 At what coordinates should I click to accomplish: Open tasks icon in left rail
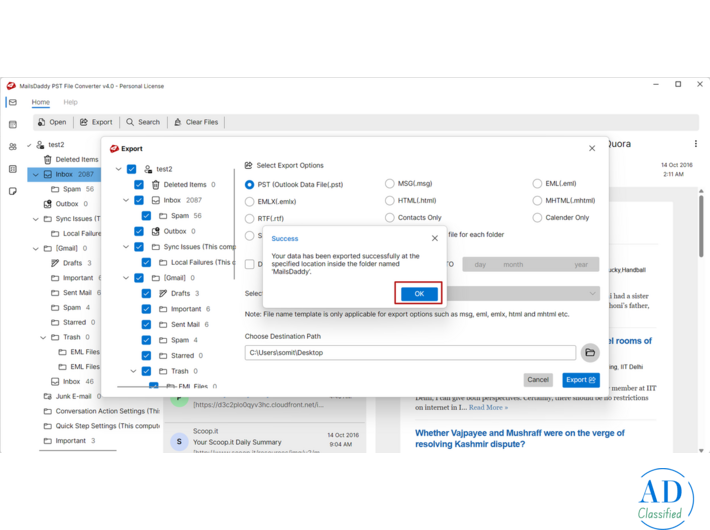point(13,169)
